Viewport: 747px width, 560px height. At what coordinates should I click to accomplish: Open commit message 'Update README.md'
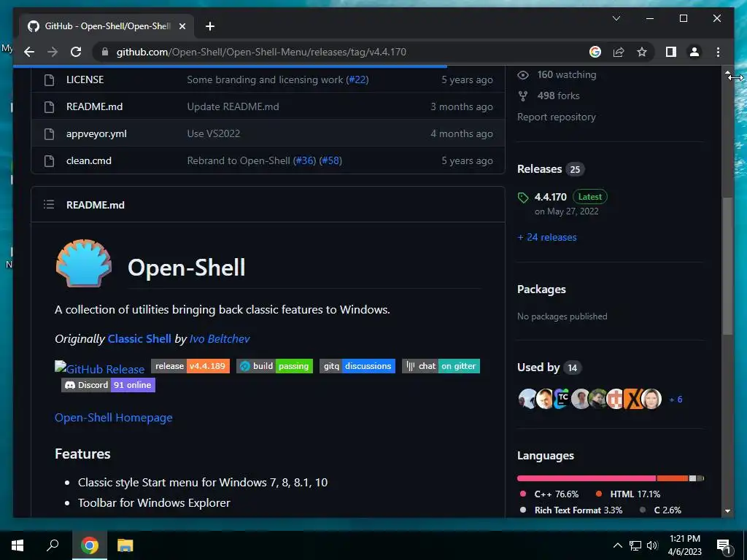pyautogui.click(x=233, y=106)
